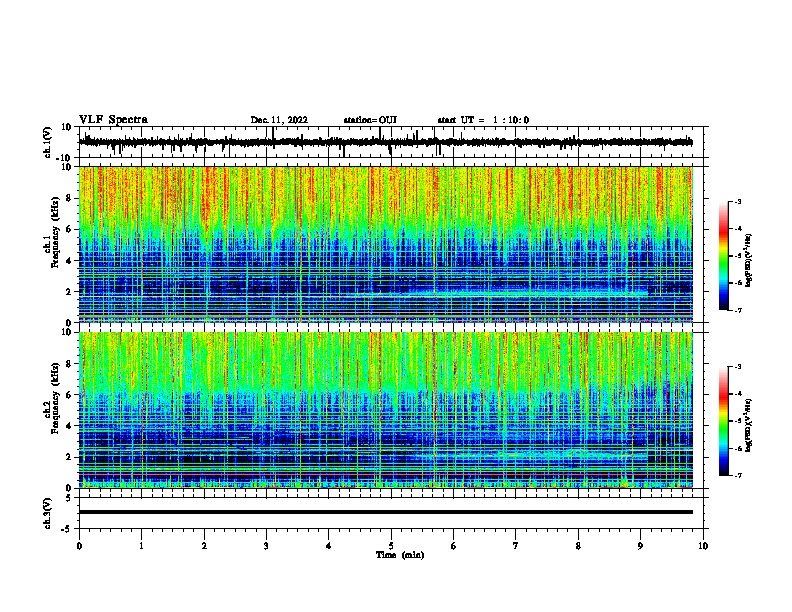Click time axis tick label "8"
This screenshot has height=612, width=792.
pos(578,546)
